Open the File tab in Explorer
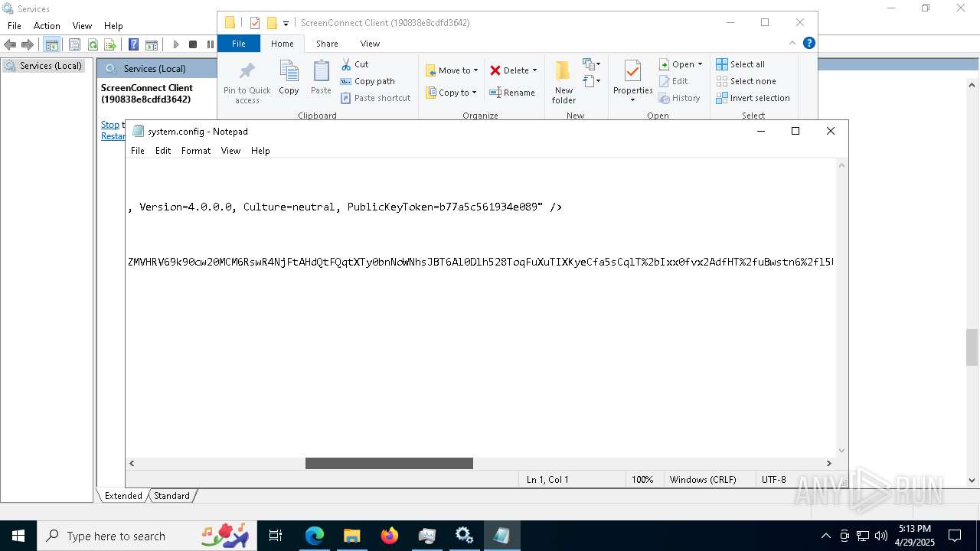Image resolution: width=980 pixels, height=551 pixels. pos(239,44)
